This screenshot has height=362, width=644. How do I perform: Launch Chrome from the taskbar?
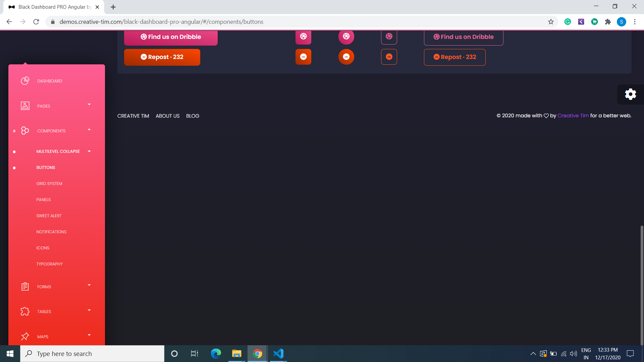[257, 353]
